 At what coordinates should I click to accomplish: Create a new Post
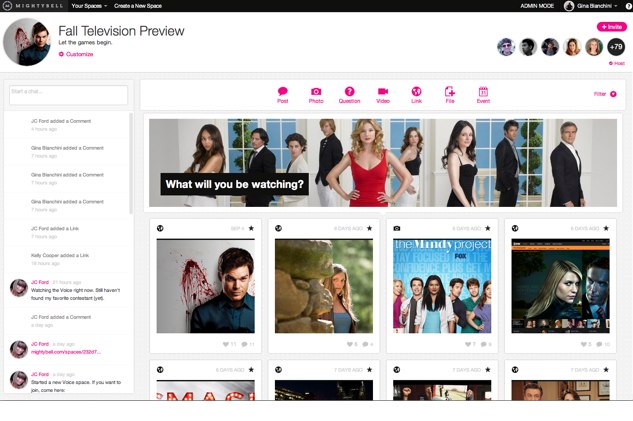[283, 95]
